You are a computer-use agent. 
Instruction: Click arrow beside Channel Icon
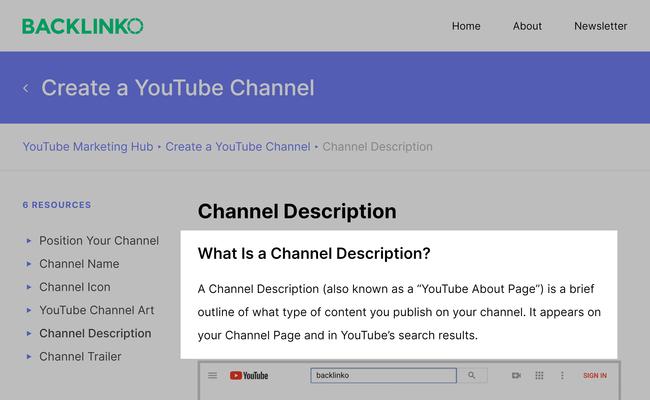(x=29, y=287)
